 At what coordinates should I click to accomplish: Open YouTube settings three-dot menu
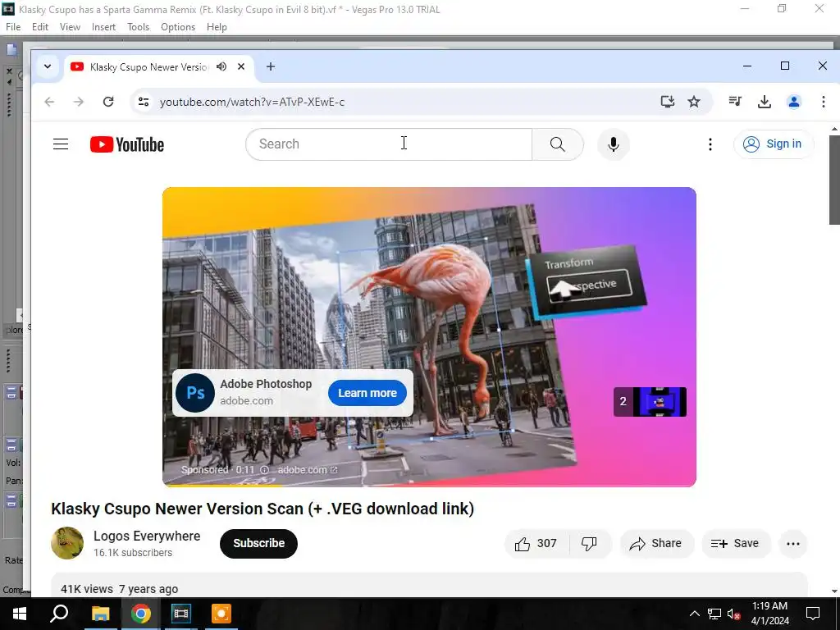[710, 144]
